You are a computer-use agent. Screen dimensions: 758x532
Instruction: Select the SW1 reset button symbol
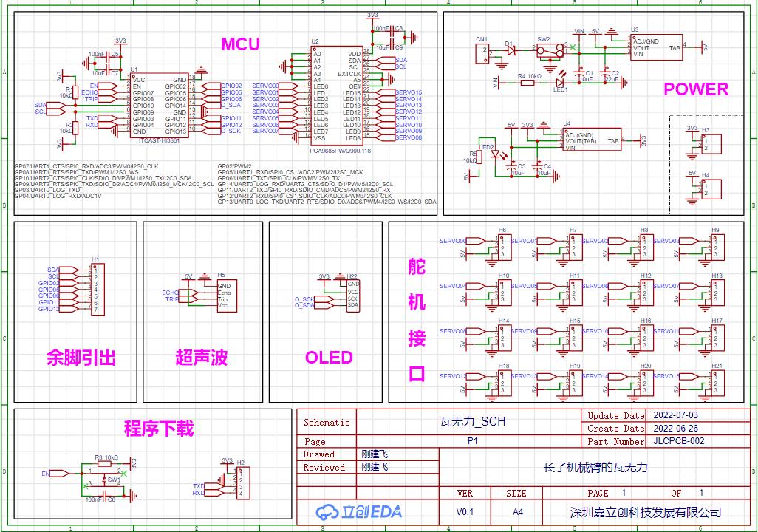[x=104, y=480]
